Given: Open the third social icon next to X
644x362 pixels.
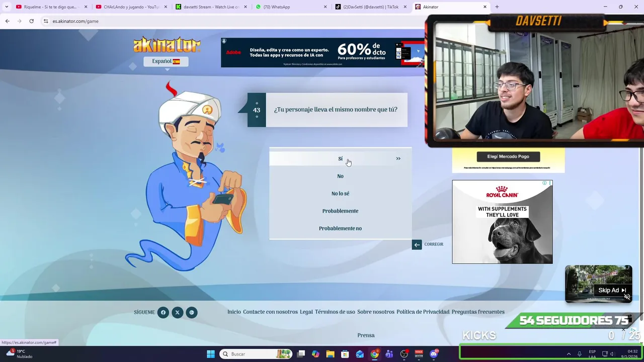Looking at the screenshot, I should click(191, 312).
